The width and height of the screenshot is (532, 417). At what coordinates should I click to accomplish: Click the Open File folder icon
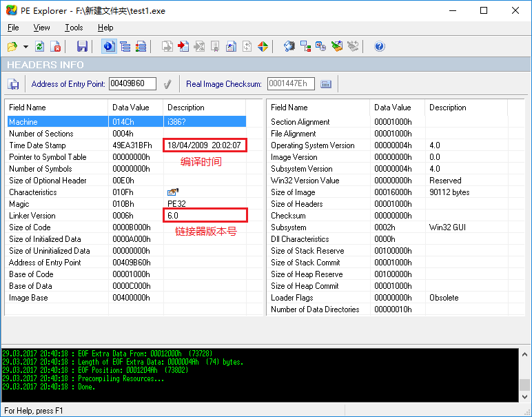click(12, 46)
